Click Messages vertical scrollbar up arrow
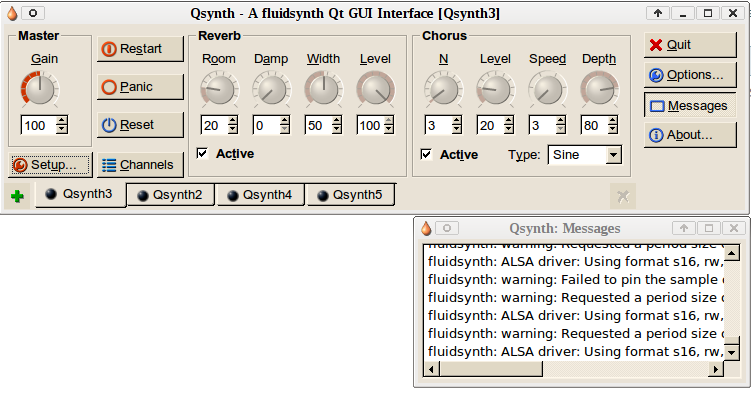The image size is (751, 393). [732, 252]
